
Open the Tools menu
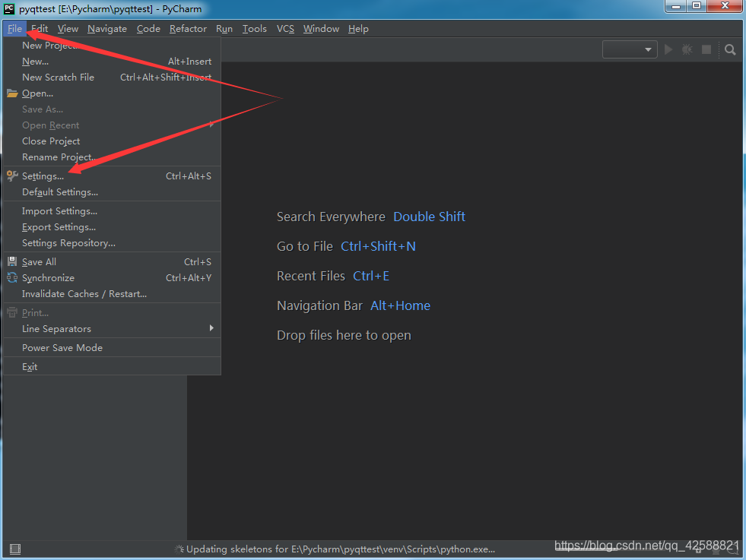click(255, 29)
